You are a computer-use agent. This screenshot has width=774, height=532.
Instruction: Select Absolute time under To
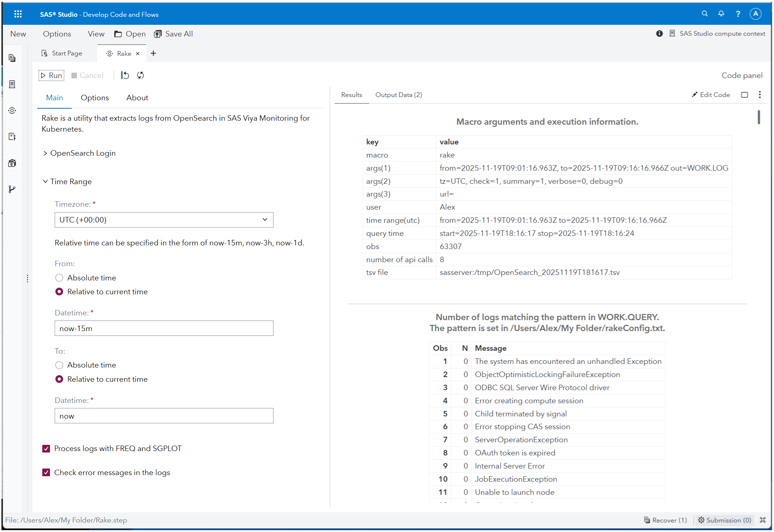coord(59,365)
